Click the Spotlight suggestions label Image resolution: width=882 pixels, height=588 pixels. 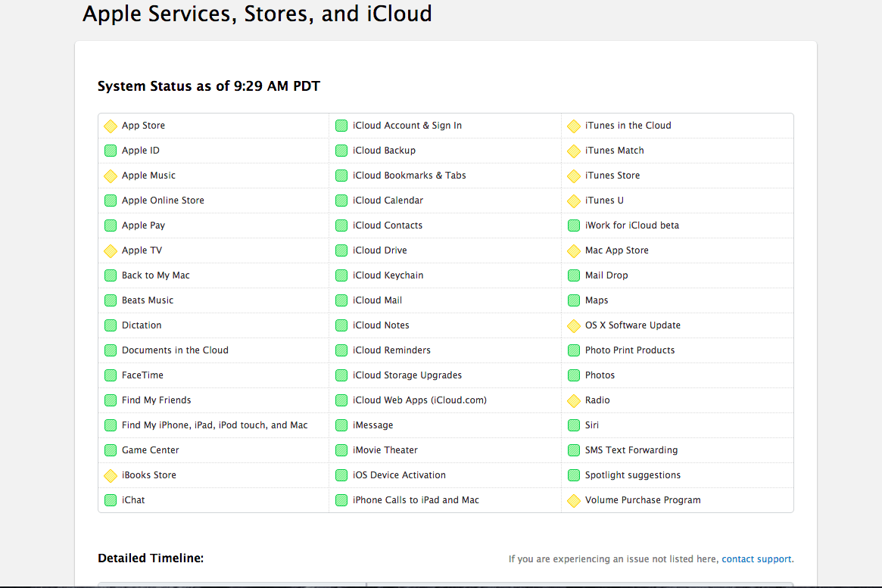click(x=632, y=475)
